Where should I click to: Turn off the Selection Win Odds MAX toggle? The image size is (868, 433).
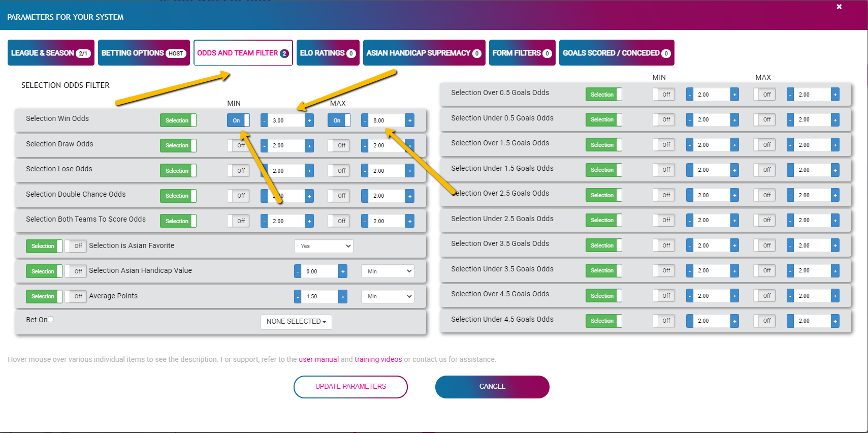click(x=339, y=120)
